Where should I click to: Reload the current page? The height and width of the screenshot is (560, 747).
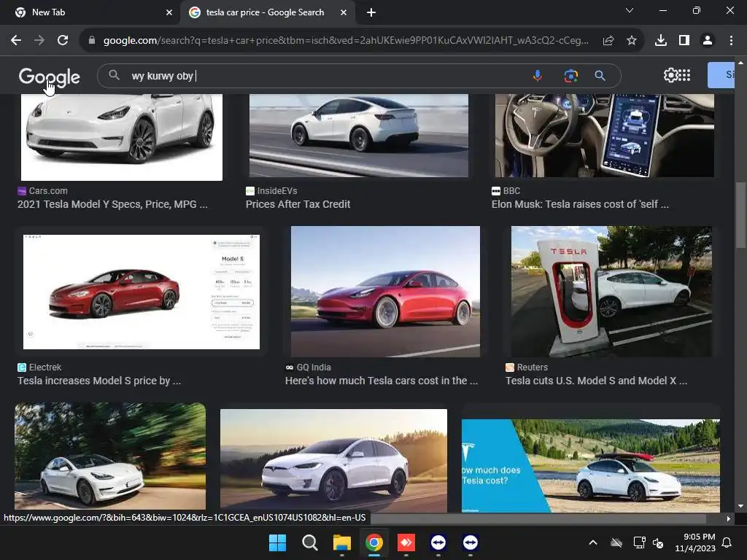coord(63,41)
